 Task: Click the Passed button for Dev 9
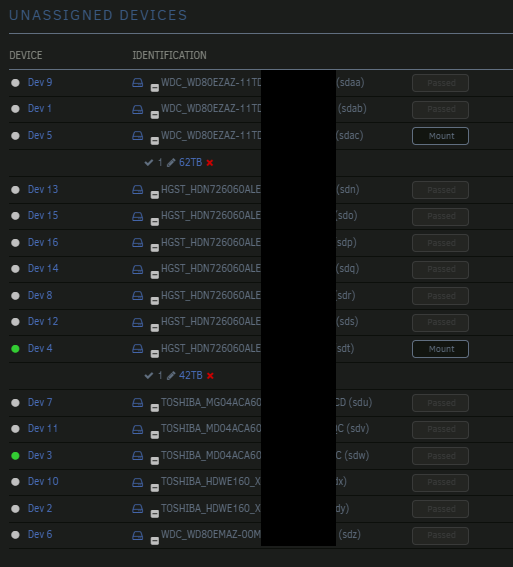(440, 83)
